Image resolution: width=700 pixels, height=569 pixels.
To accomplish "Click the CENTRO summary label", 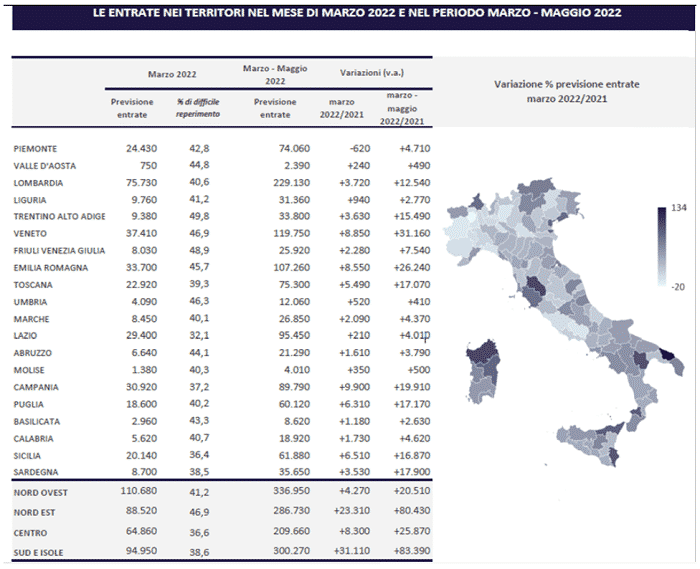I will (30, 533).
